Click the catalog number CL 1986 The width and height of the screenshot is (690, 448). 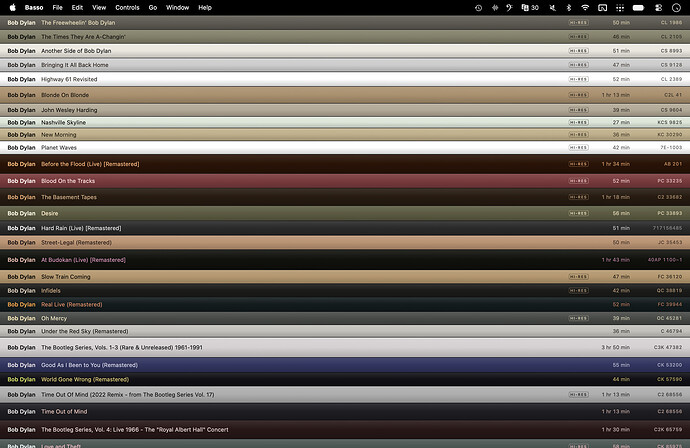pos(671,22)
